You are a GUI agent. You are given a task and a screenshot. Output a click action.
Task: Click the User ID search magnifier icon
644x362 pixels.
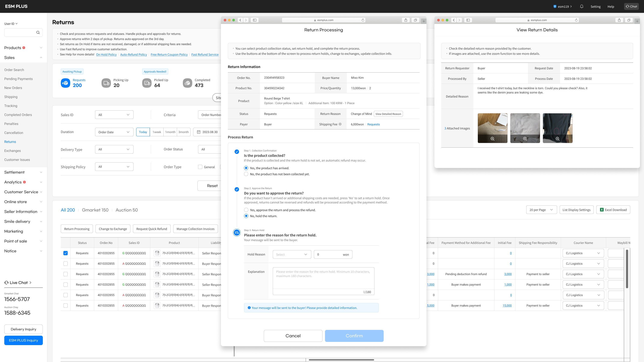point(38,33)
